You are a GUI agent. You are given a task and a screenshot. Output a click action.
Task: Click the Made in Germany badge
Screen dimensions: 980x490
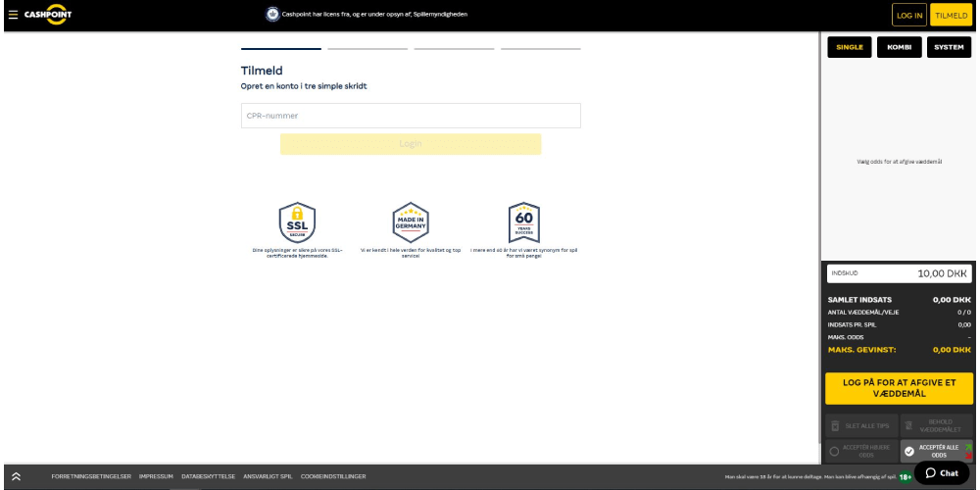[x=411, y=222]
